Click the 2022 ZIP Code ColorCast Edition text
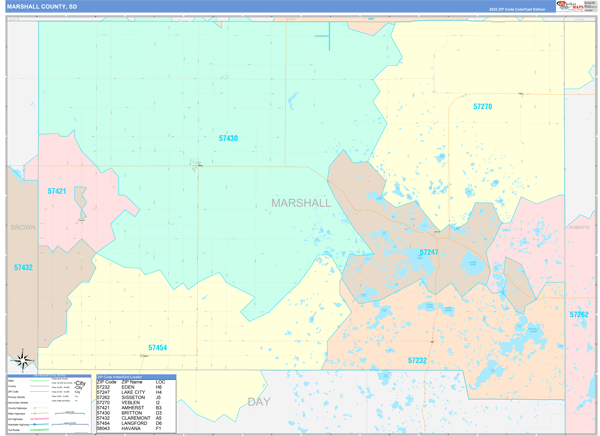This screenshot has width=600, height=436. (x=516, y=9)
